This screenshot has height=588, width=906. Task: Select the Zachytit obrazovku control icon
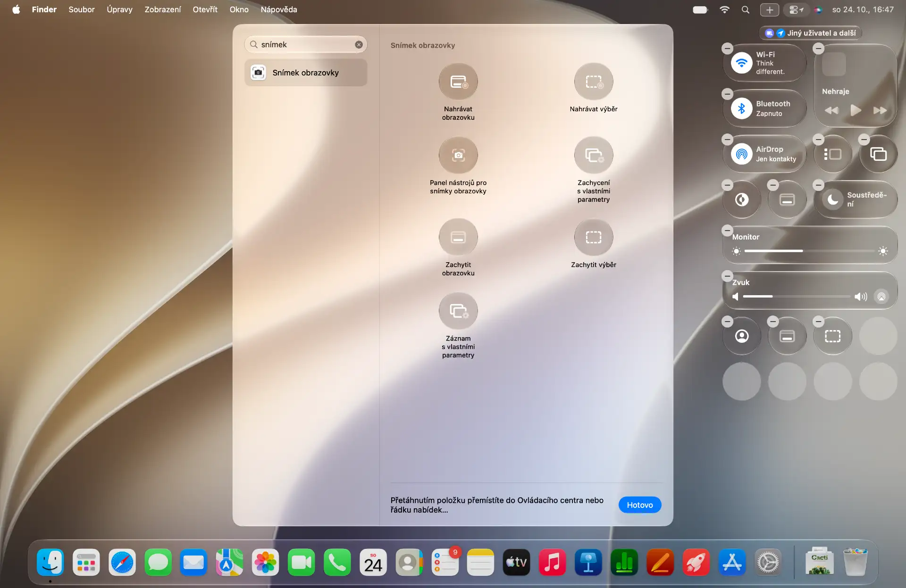[458, 238]
